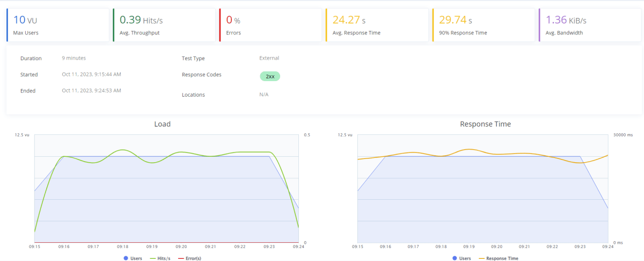This screenshot has height=261, width=644.
Task: Select the 10 VU Max Users card
Action: [x=57, y=25]
